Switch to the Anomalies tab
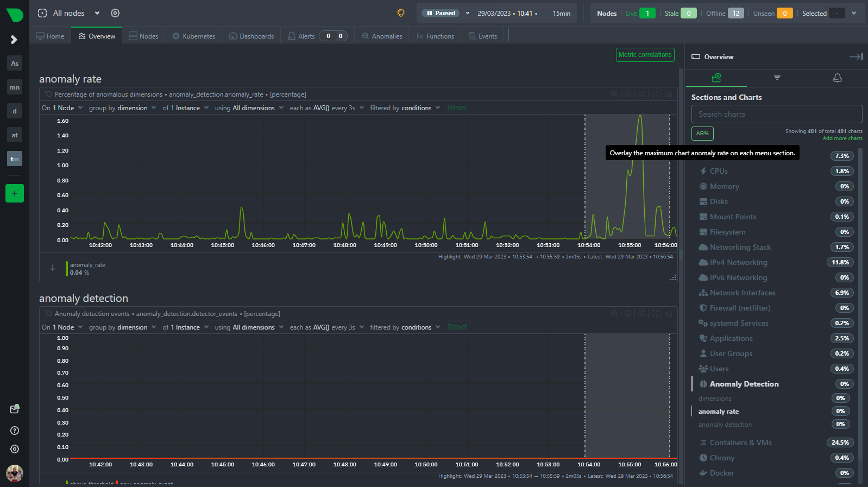The image size is (868, 487). (x=382, y=36)
